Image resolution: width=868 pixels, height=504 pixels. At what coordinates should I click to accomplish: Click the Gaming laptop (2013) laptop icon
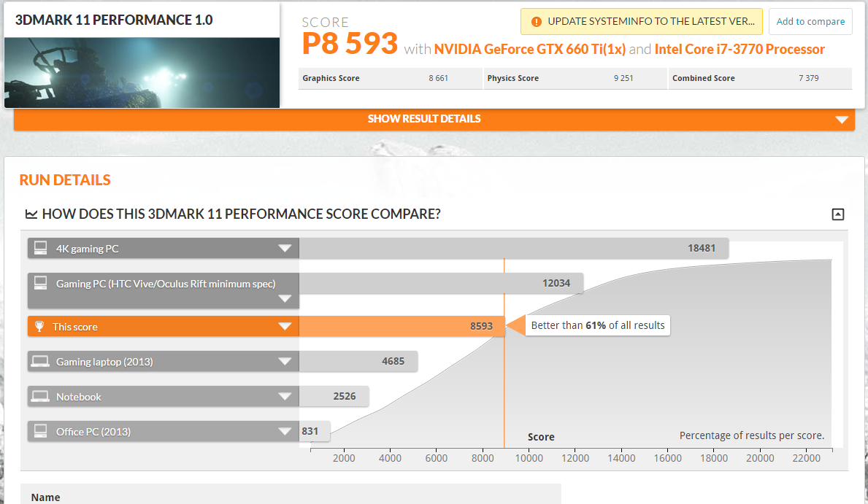click(40, 361)
